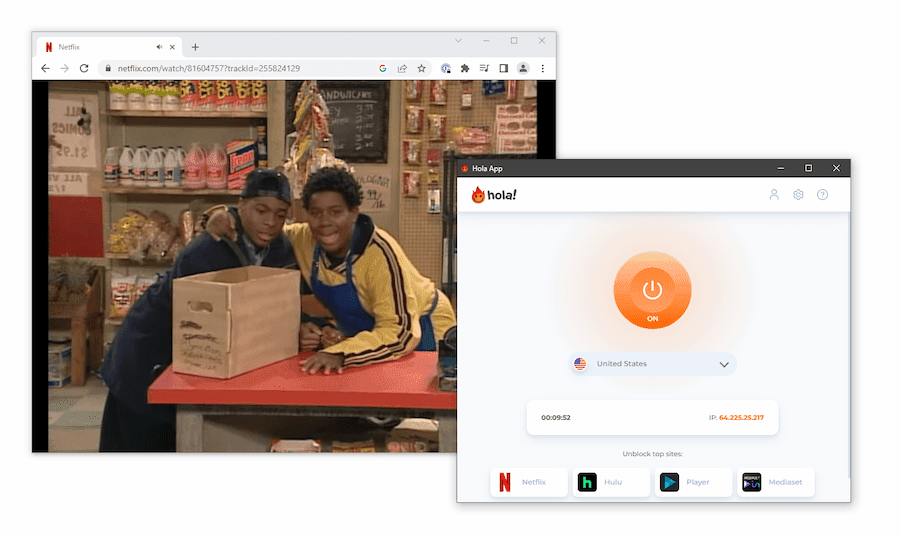Open a new Chrome tab
Image resolution: width=900 pixels, height=536 pixels.
195,47
